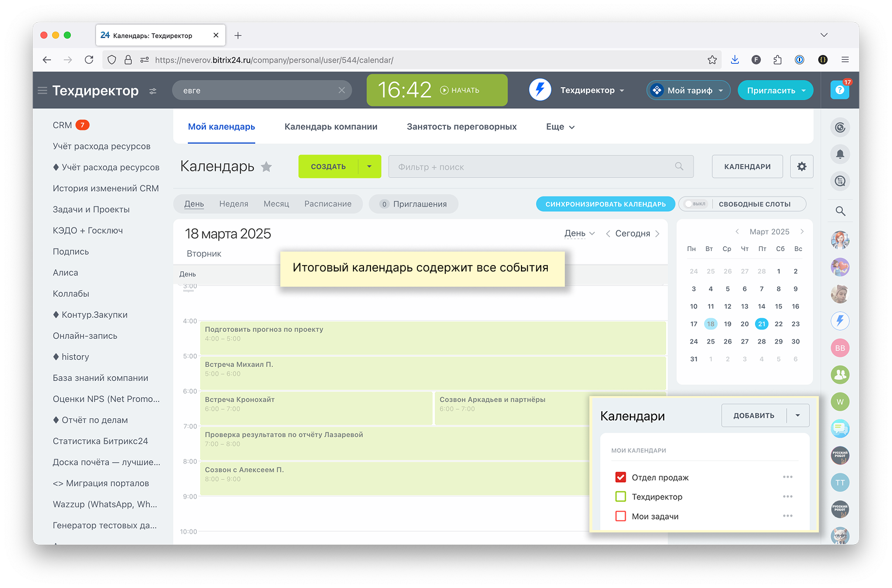Expand the ДОБАВИТЬ dropdown arrow
The image size is (892, 588).
click(798, 415)
